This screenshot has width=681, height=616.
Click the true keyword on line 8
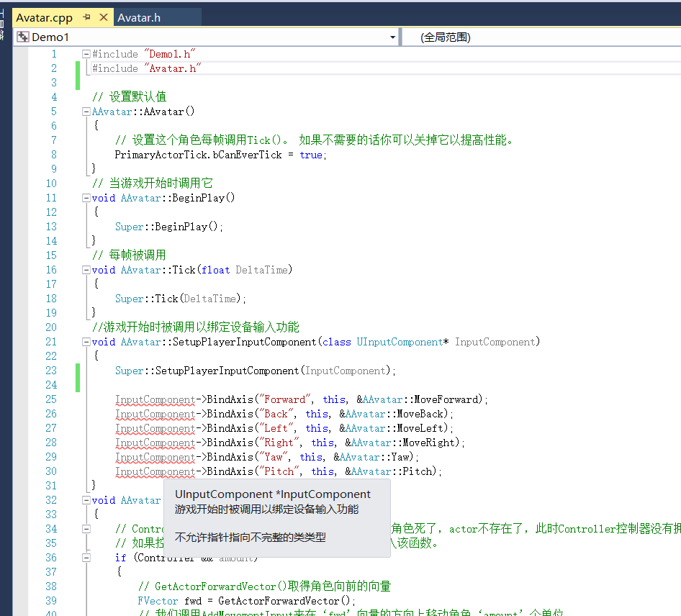pyautogui.click(x=311, y=155)
